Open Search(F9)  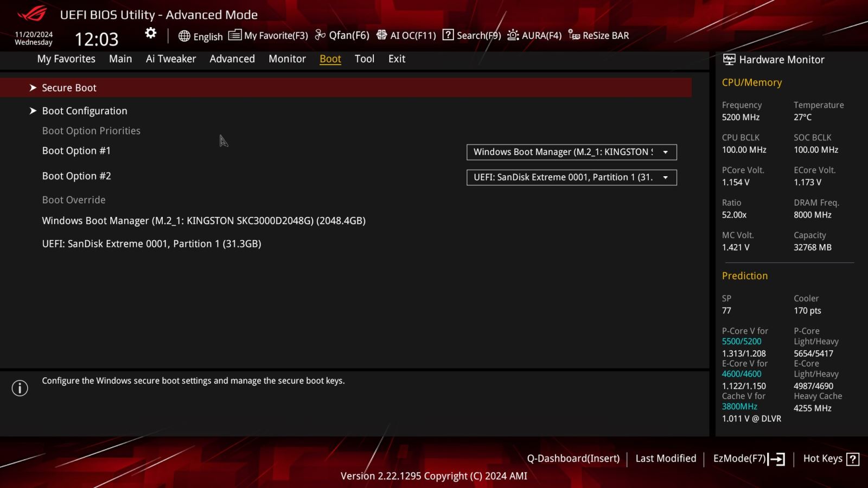(479, 35)
